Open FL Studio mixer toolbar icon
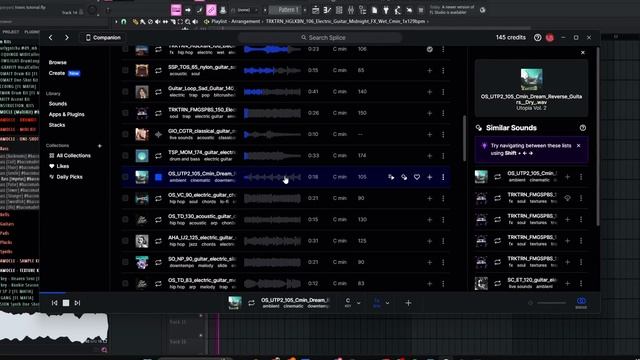Viewport: 640px width, 360px height. coord(351,10)
